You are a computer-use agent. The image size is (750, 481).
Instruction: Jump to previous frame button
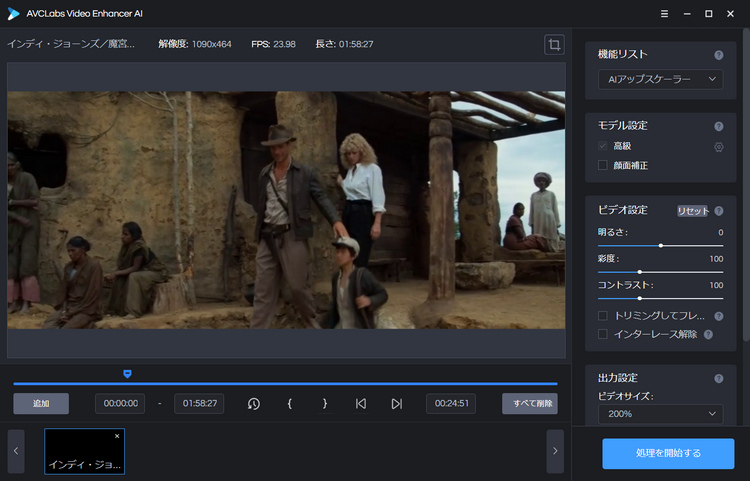point(361,404)
